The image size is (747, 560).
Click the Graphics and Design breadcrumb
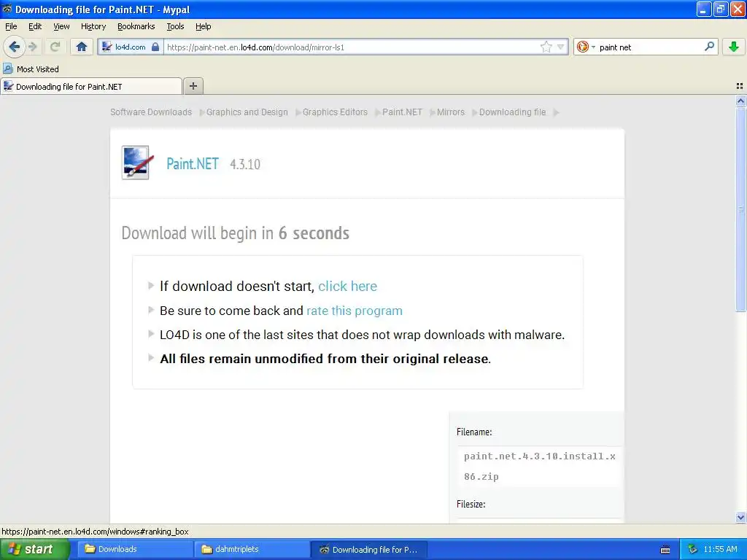[247, 112]
